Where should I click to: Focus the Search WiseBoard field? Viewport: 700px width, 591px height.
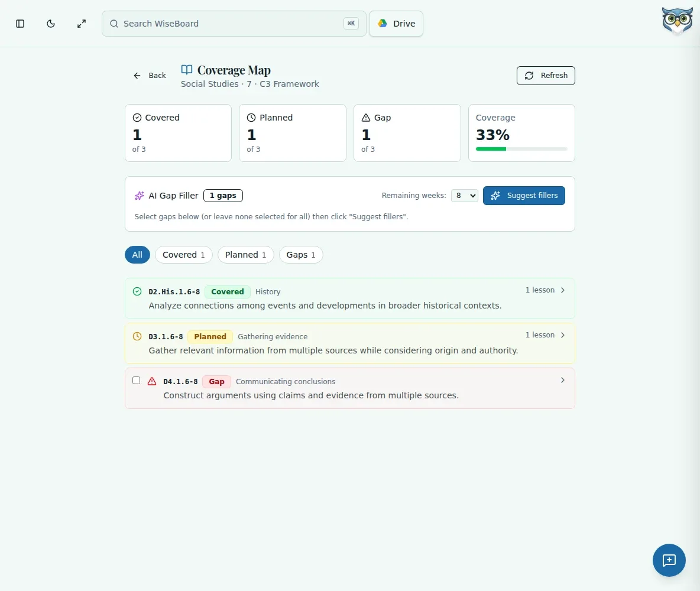234,24
